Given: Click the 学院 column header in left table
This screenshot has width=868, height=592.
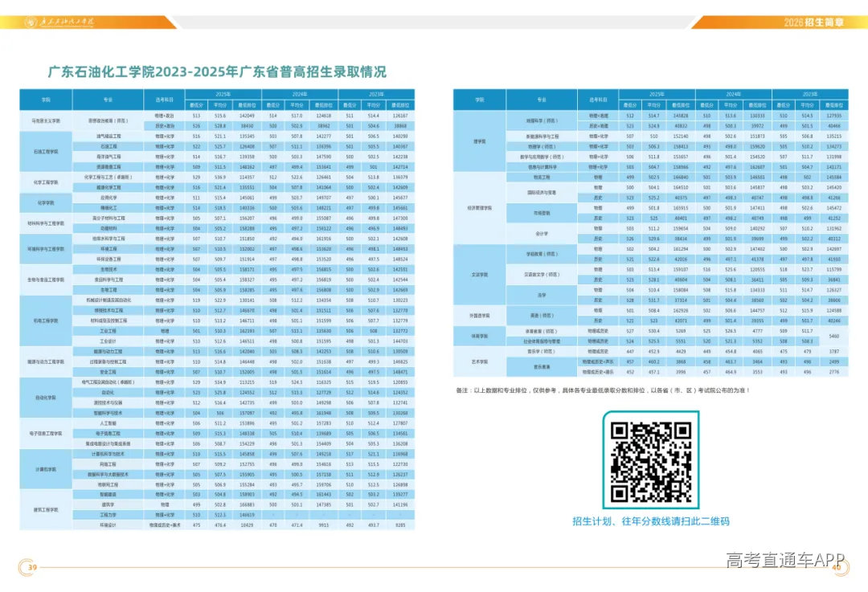Looking at the screenshot, I should [x=46, y=100].
